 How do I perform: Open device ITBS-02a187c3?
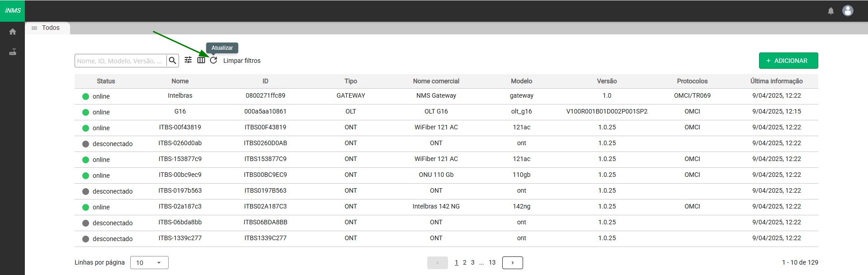[x=180, y=207]
